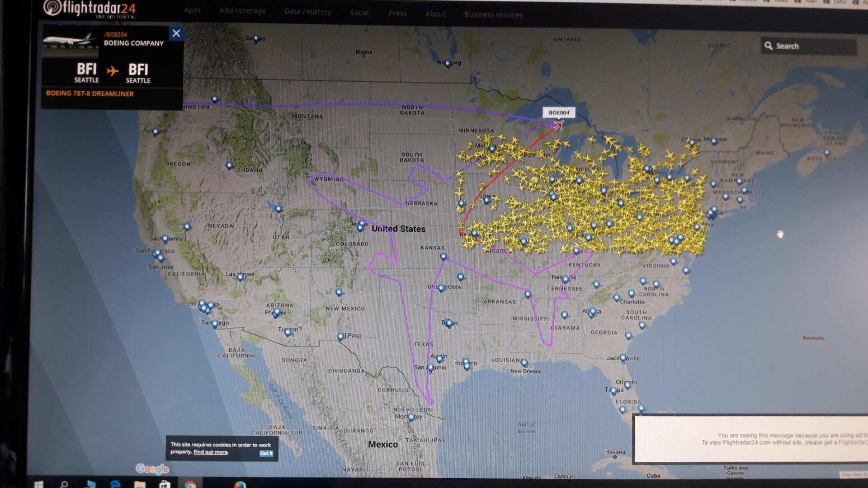
Task: Select the Montreal airport pin
Action: click(714, 141)
